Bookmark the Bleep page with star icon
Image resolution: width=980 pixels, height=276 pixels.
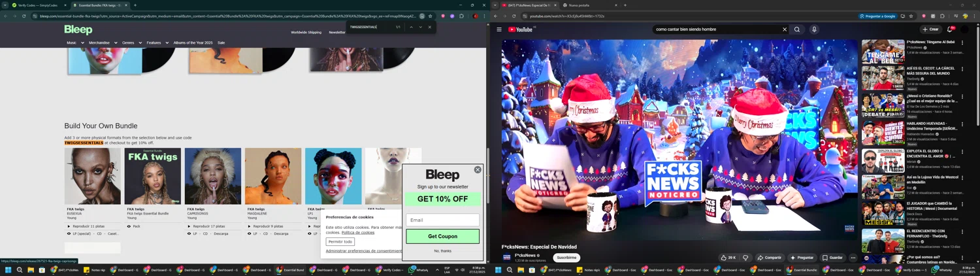click(430, 16)
